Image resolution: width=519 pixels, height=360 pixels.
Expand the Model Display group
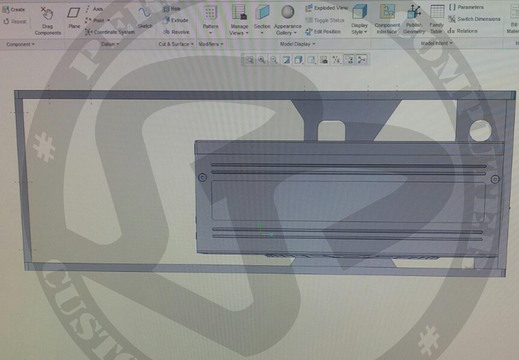[298, 44]
